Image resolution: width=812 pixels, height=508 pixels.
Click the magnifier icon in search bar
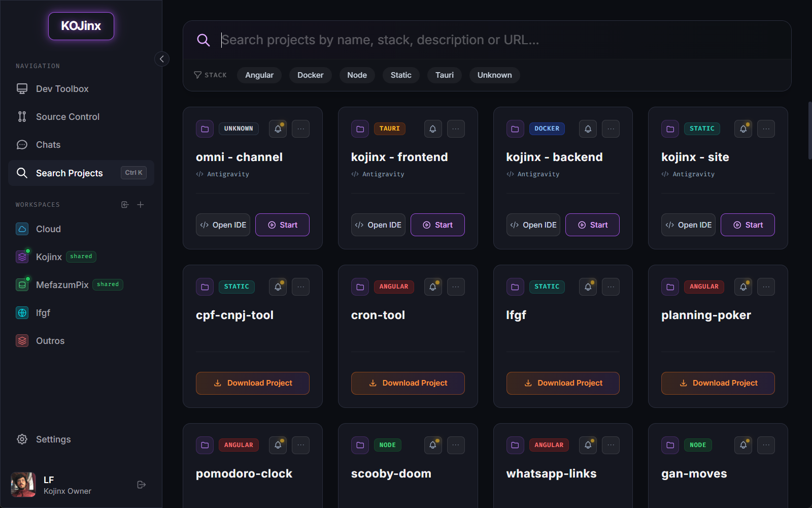pyautogui.click(x=204, y=40)
